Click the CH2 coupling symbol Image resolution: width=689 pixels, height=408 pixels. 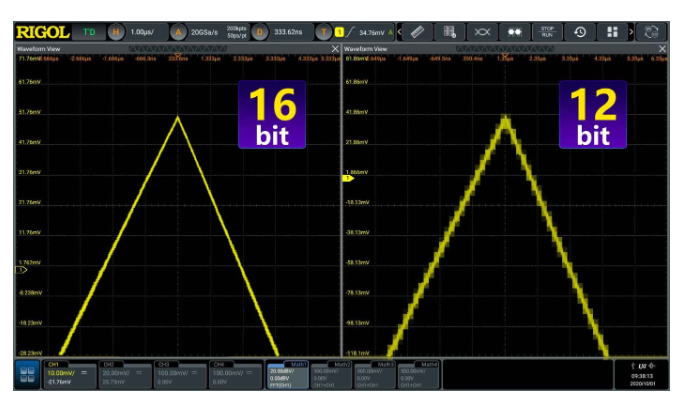(x=139, y=372)
